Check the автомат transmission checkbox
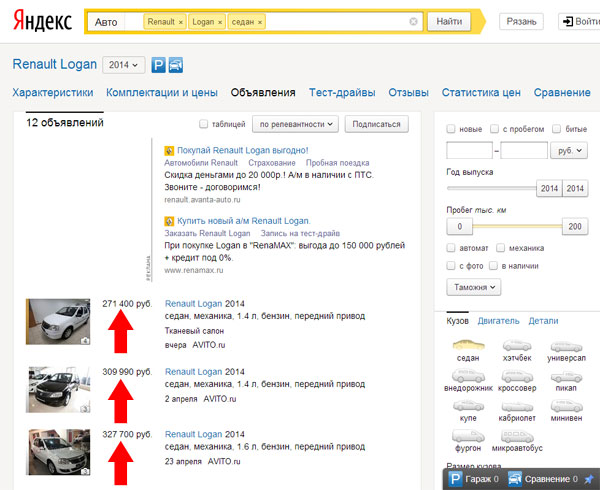The image size is (600, 490). point(451,248)
